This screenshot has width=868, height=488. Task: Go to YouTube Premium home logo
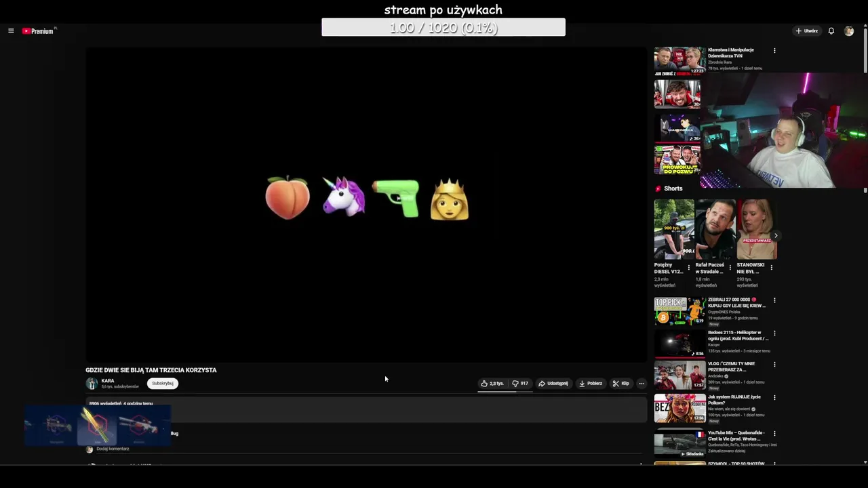pos(38,31)
